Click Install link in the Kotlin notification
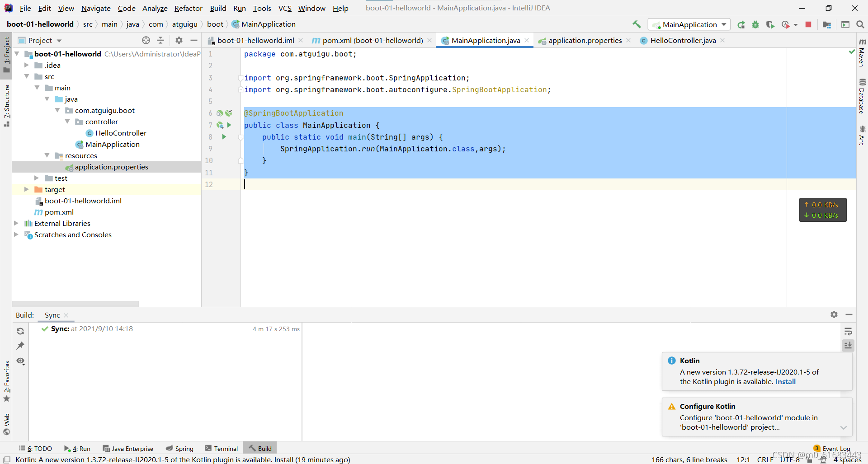This screenshot has width=868, height=464. click(785, 382)
